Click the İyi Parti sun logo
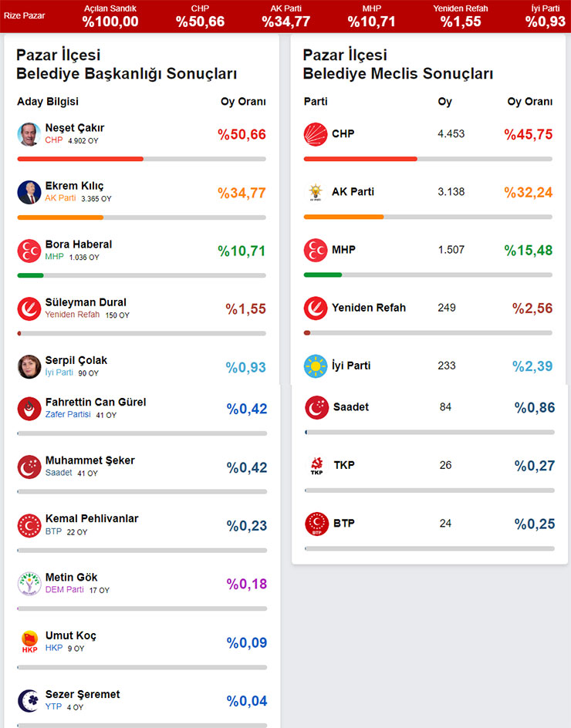 point(316,366)
